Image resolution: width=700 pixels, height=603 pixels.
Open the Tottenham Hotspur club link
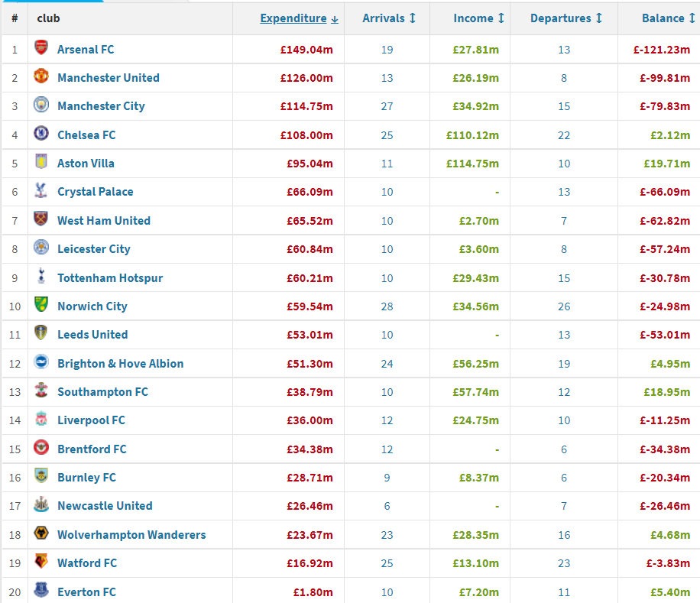click(110, 278)
